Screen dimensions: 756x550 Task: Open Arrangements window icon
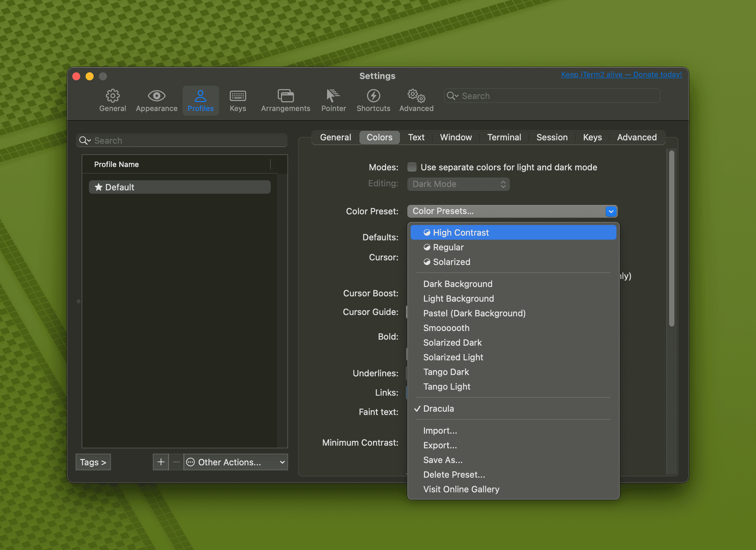point(285,96)
